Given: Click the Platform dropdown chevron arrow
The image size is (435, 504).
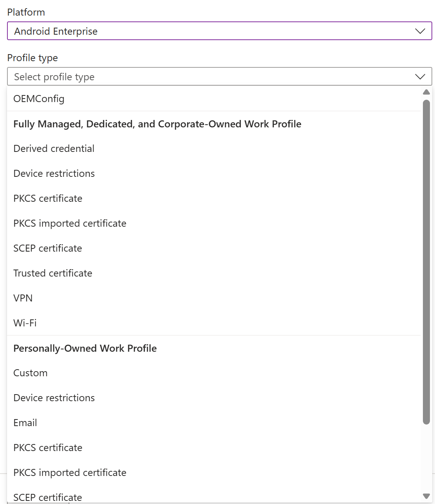Looking at the screenshot, I should pyautogui.click(x=420, y=31).
